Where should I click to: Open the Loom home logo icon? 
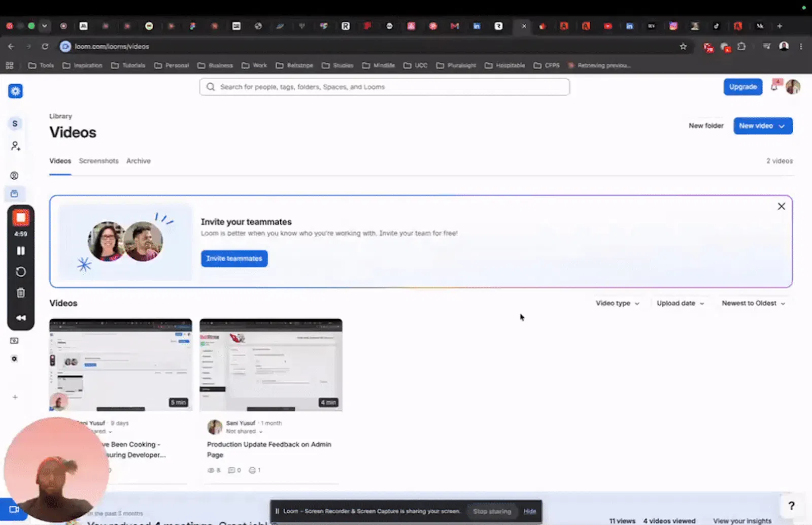(15, 91)
